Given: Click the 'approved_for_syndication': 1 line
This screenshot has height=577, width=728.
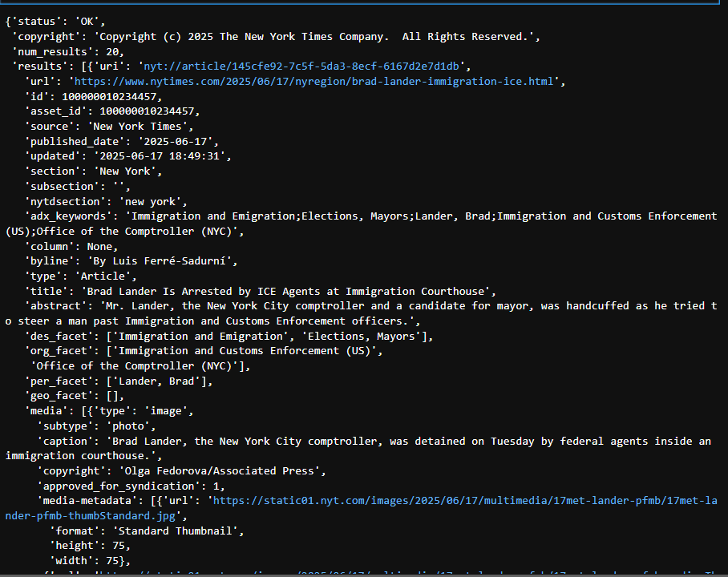Looking at the screenshot, I should 131,486.
